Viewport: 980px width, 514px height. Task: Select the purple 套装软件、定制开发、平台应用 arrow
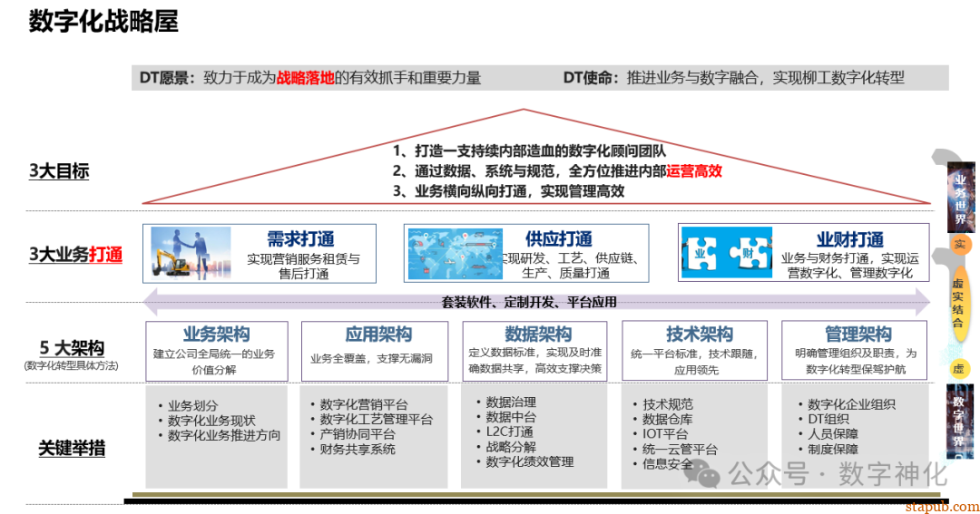click(536, 302)
